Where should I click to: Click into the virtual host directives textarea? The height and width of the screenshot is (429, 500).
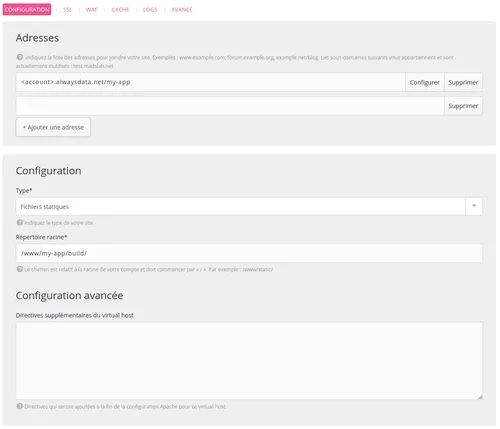point(249,361)
